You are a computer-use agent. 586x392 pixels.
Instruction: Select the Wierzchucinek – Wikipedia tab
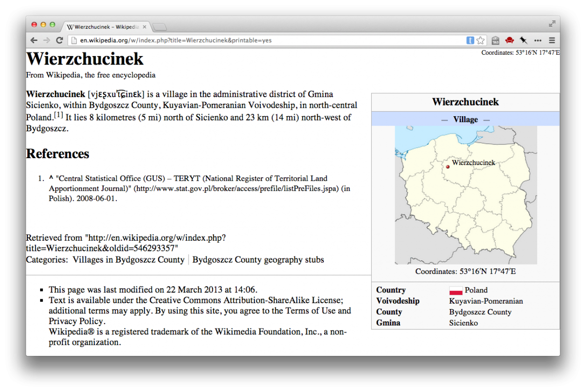104,27
